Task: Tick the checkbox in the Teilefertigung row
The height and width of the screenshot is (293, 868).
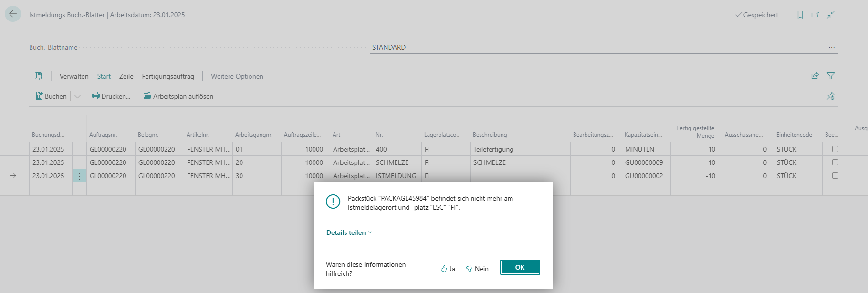Action: click(835, 149)
